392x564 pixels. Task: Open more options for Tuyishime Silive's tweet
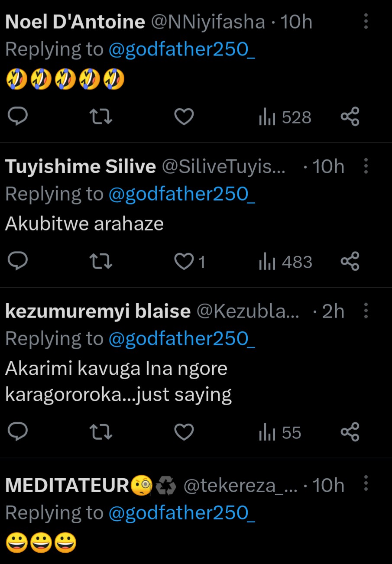pyautogui.click(x=366, y=166)
